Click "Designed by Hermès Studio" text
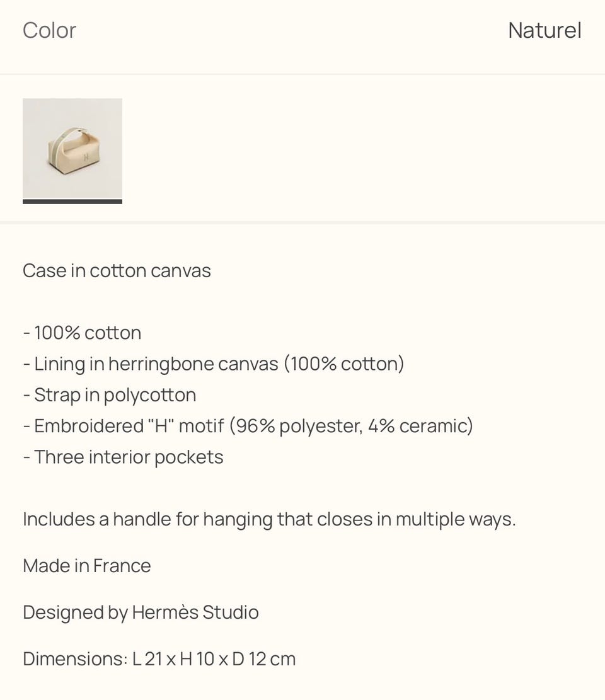The image size is (605, 700). pyautogui.click(x=141, y=612)
